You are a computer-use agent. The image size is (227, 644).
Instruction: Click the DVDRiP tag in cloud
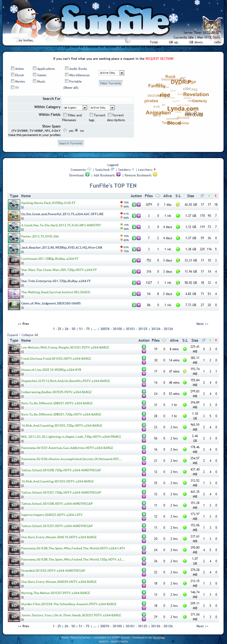[x=181, y=82]
